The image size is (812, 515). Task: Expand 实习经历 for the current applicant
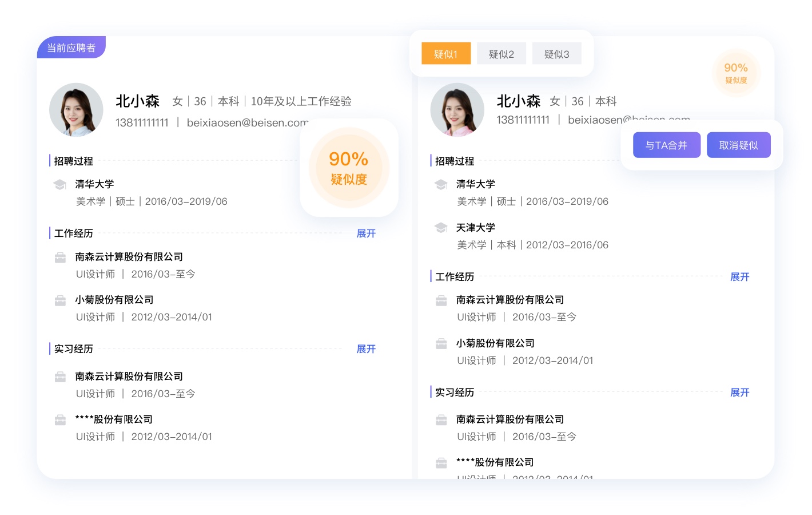366,349
